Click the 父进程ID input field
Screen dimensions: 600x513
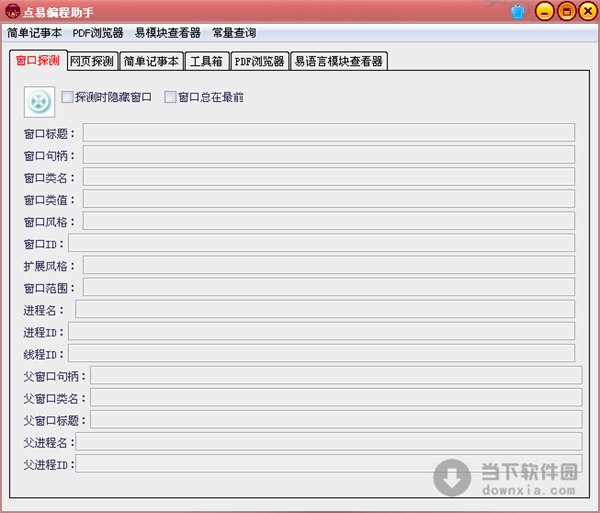pyautogui.click(x=329, y=464)
